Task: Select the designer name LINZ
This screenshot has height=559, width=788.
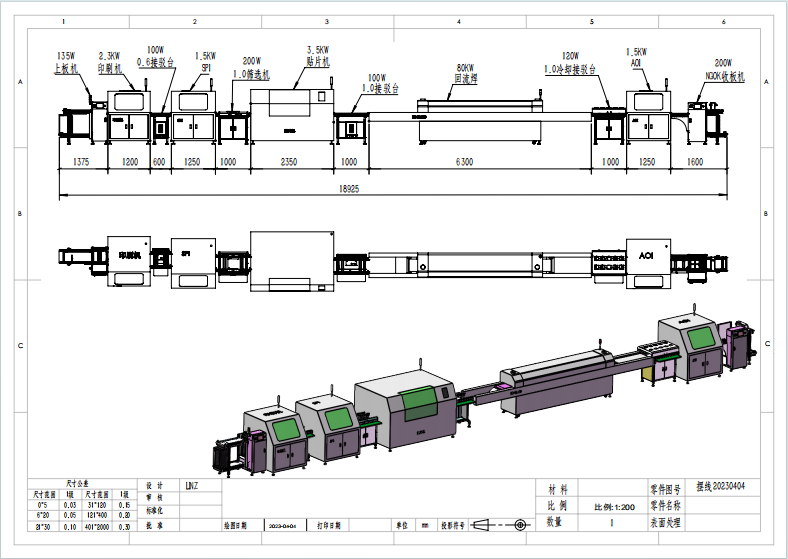Action: [191, 486]
